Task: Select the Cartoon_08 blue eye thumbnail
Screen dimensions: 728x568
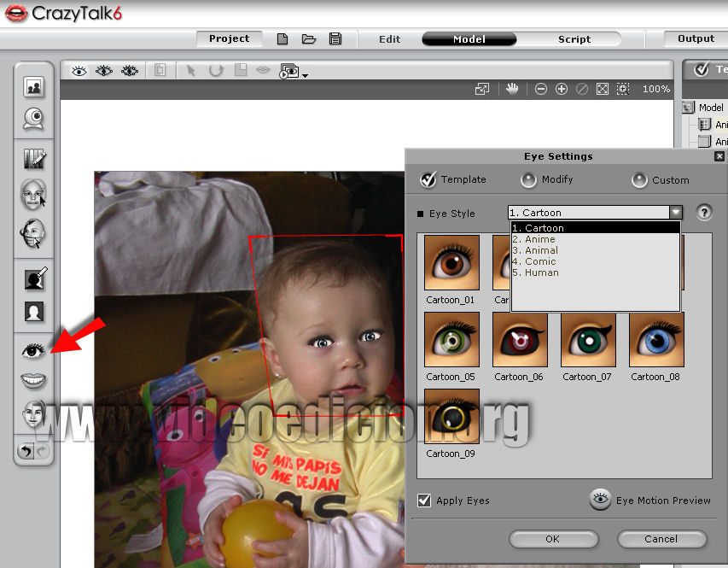Action: click(x=656, y=340)
